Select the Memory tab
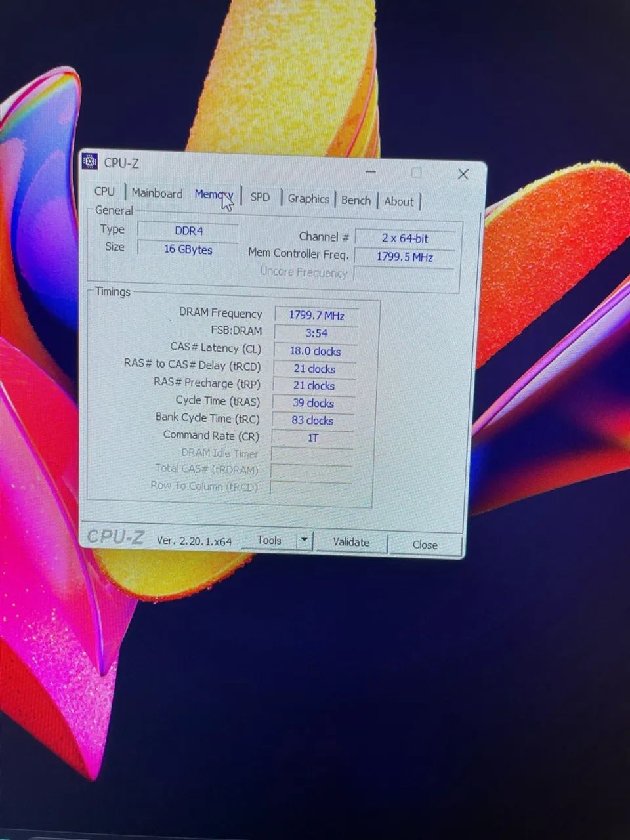The width and height of the screenshot is (630, 840). (213, 194)
